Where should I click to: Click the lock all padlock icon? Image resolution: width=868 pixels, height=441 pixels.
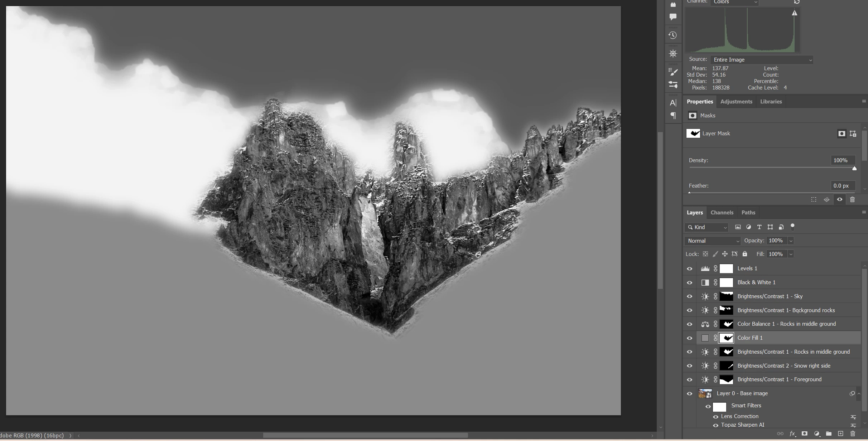pos(745,254)
